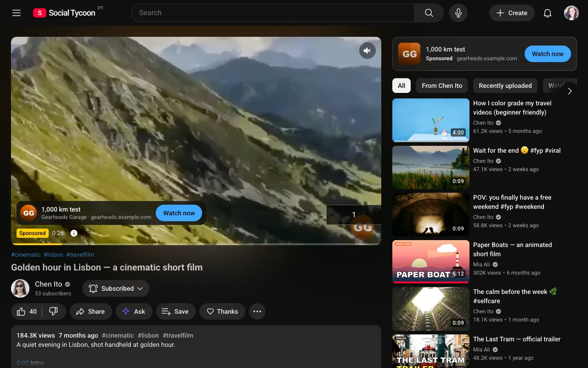Open the #cinematic hashtag above the title

click(x=26, y=254)
